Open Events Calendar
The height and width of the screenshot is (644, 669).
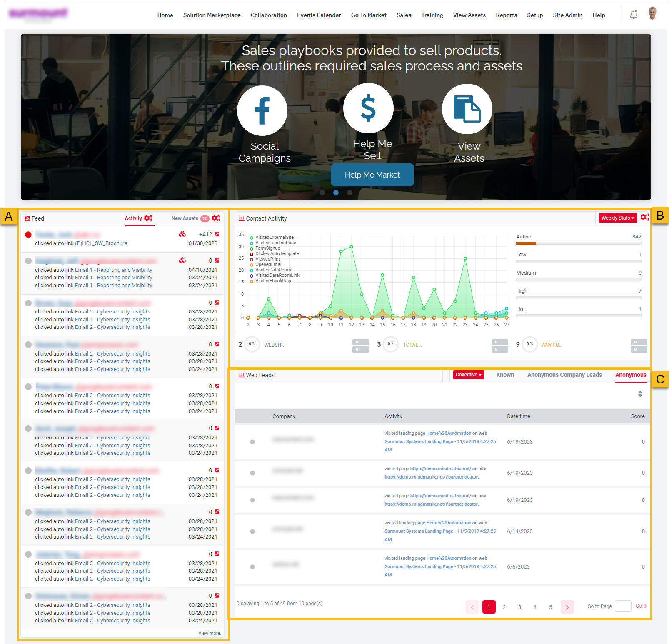319,15
